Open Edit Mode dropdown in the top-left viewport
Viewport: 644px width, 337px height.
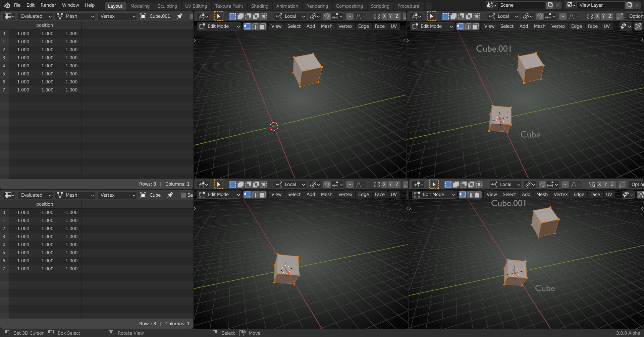pos(219,26)
